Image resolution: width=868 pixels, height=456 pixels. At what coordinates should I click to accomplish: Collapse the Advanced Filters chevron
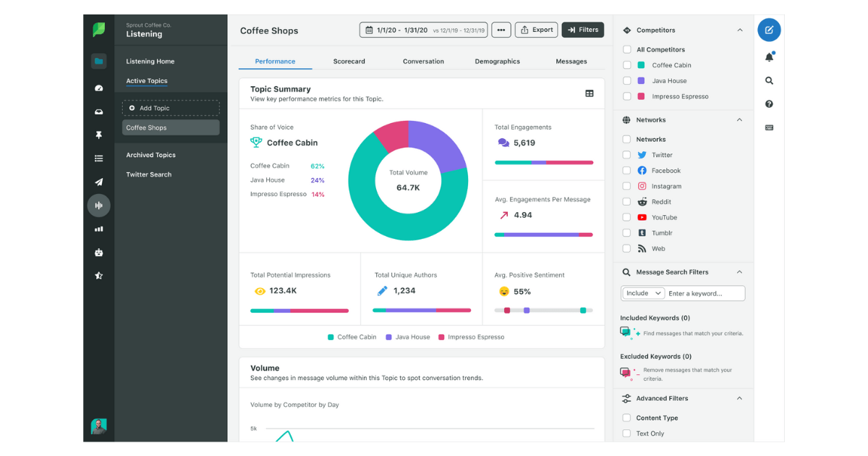(739, 398)
